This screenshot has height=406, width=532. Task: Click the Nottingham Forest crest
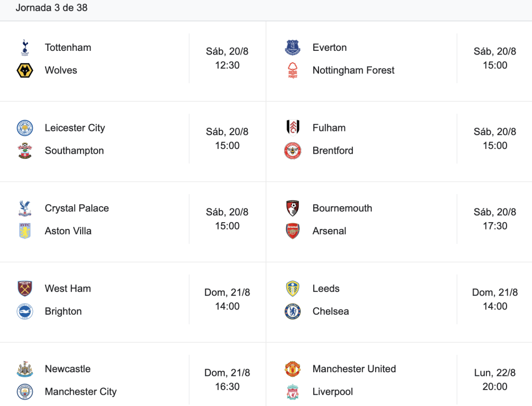[x=292, y=71]
